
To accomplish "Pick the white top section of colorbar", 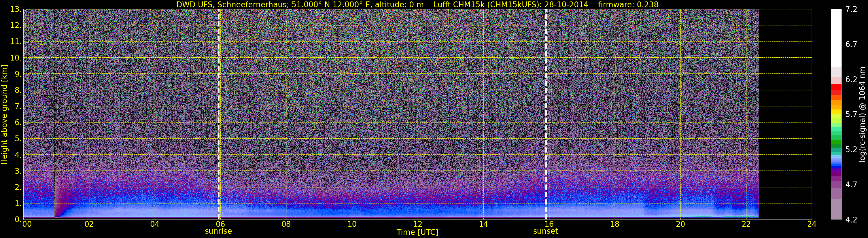I will click(x=836, y=38).
